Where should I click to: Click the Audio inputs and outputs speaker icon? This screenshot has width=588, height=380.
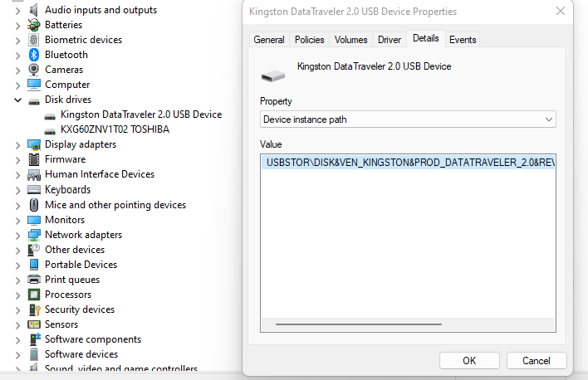(34, 10)
